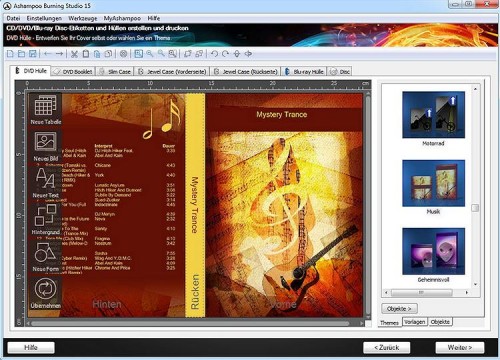This screenshot has height=360, width=500.
Task: Click the theme list's down scroll arrow
Action: tap(476, 284)
